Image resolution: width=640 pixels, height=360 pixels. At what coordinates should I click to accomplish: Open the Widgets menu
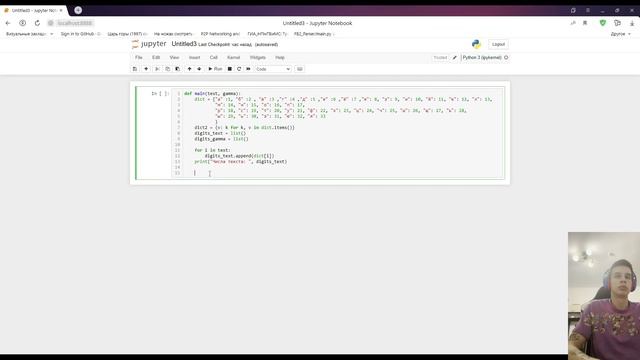pos(258,58)
